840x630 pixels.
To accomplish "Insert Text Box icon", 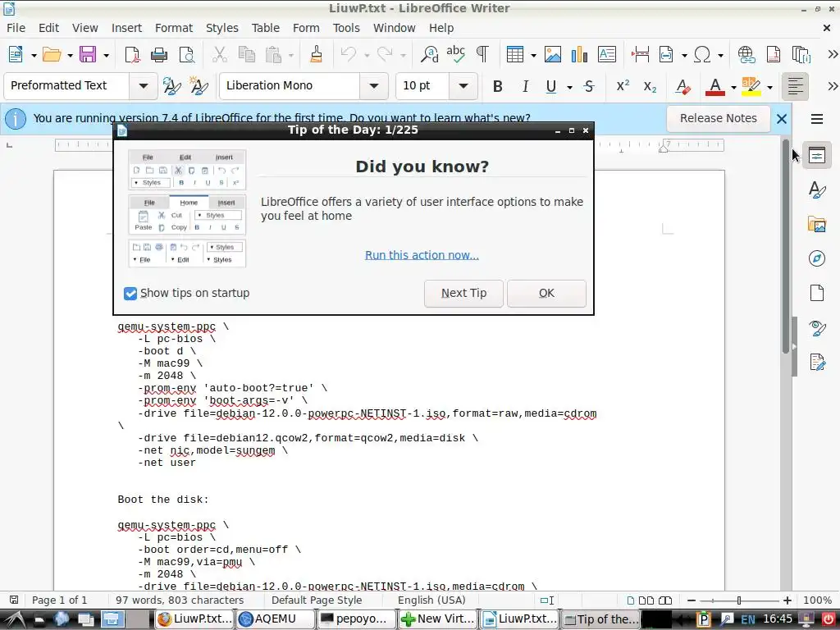I will (607, 55).
